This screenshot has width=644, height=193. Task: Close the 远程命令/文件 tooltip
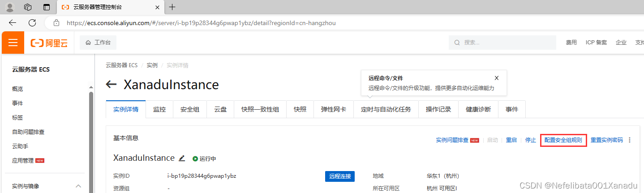[496, 78]
